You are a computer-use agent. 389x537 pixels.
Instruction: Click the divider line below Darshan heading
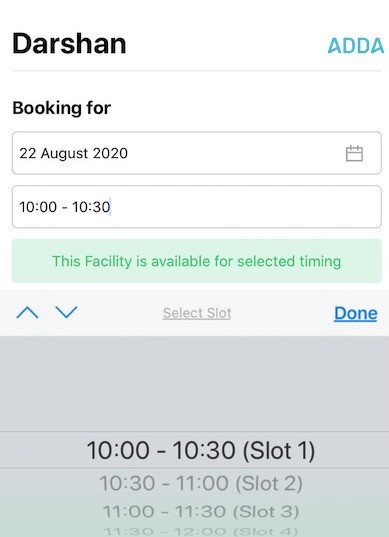[197, 71]
